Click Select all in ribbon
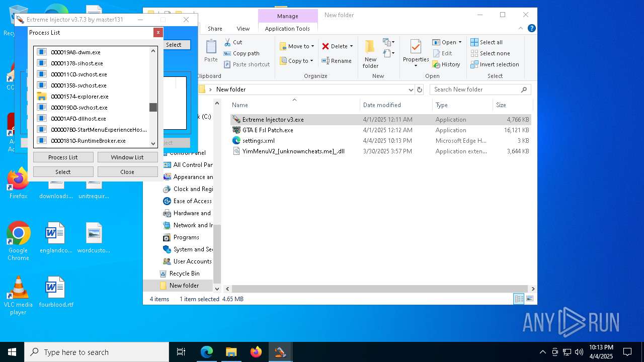644x362 pixels. pyautogui.click(x=487, y=42)
